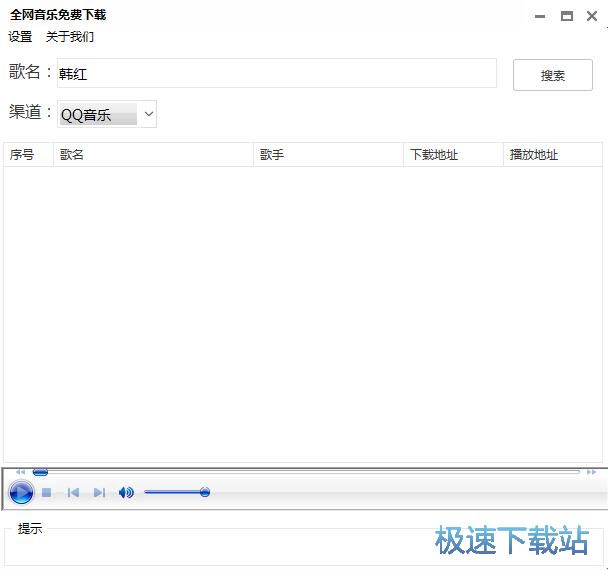Image resolution: width=609 pixels, height=570 pixels.
Task: Click the playback seek bar
Action: pyautogui.click(x=306, y=472)
